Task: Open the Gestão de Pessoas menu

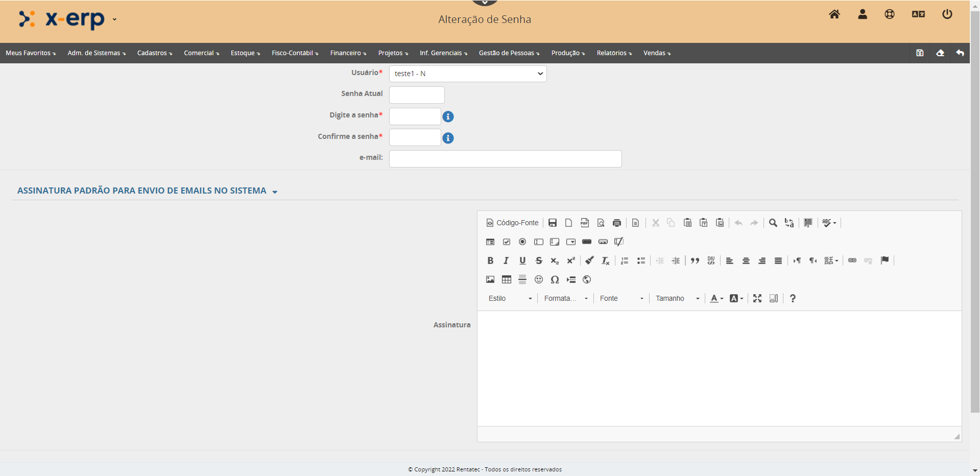Action: click(x=509, y=53)
